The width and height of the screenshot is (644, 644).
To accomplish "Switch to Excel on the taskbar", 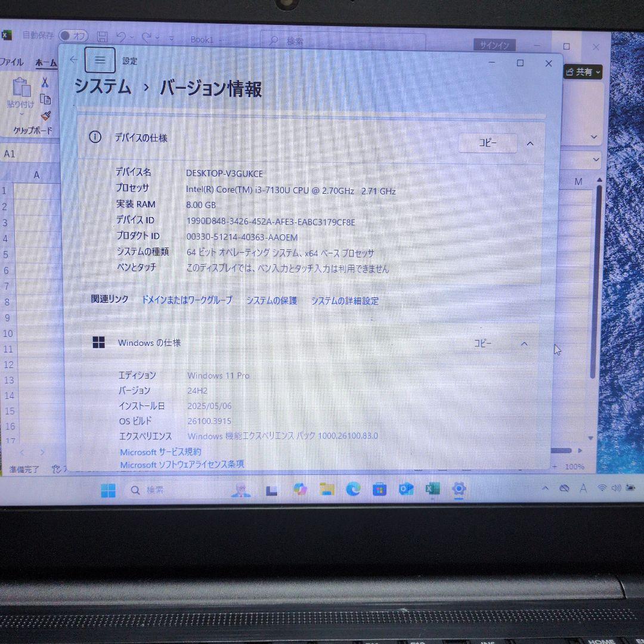I will pos(432,488).
